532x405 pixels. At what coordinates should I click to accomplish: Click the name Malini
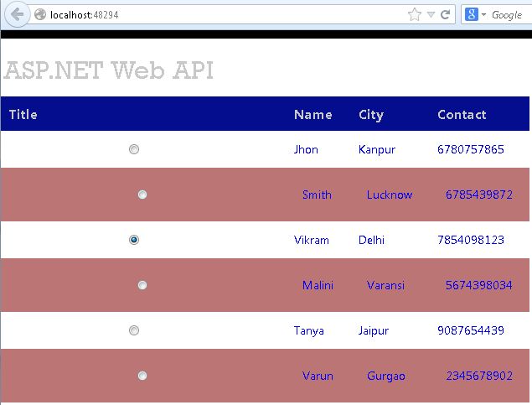(318, 285)
